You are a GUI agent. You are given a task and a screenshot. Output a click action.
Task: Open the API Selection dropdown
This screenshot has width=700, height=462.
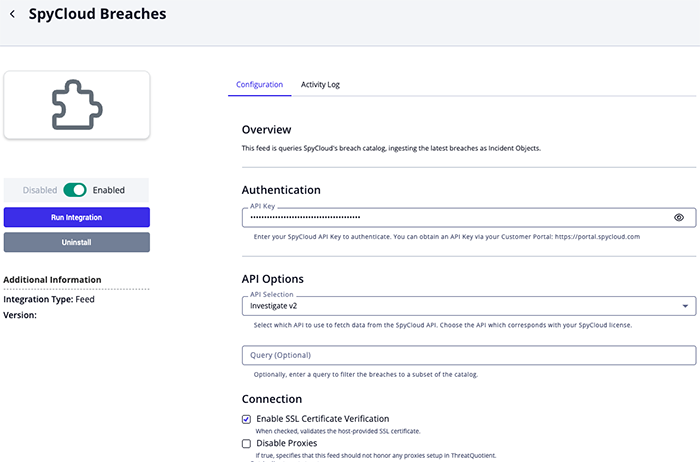[x=469, y=306]
